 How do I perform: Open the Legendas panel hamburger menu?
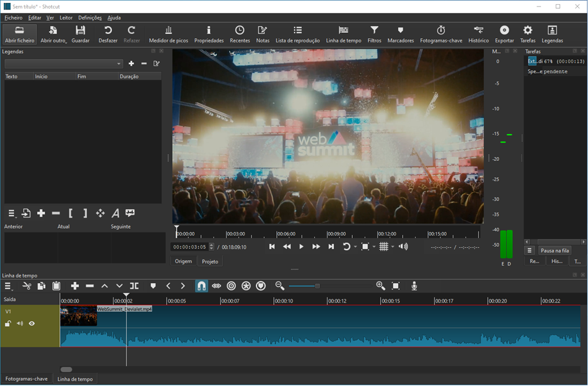click(x=12, y=213)
